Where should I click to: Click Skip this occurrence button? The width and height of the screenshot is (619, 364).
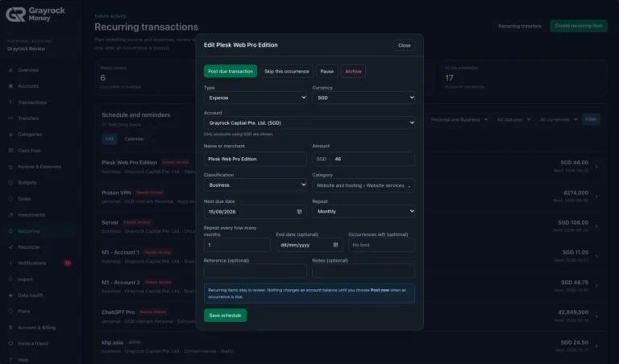[x=287, y=72]
